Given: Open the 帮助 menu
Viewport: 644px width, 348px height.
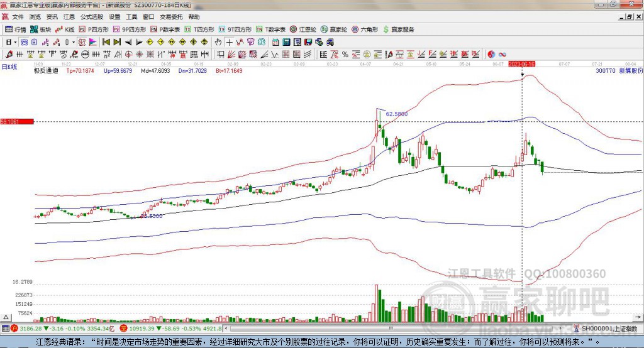Looking at the screenshot, I should pyautogui.click(x=194, y=17).
